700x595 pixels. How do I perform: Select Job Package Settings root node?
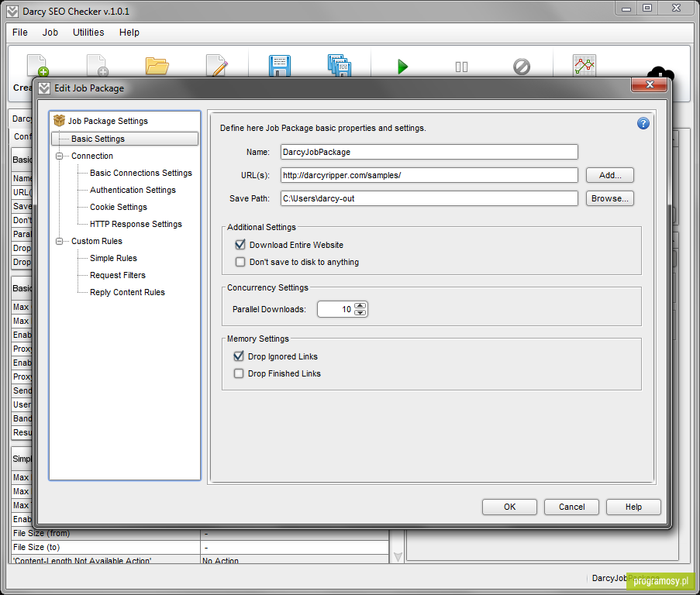tap(108, 121)
